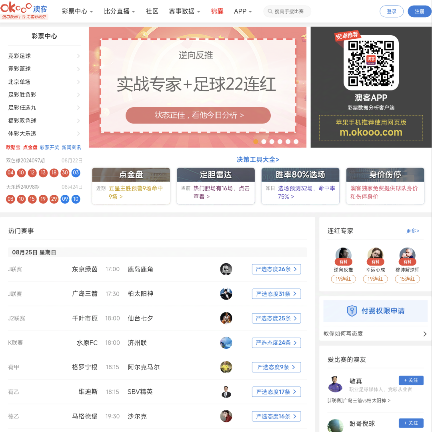Expand the 体彩大乐透 sidebar chevron

pyautogui.click(x=78, y=134)
